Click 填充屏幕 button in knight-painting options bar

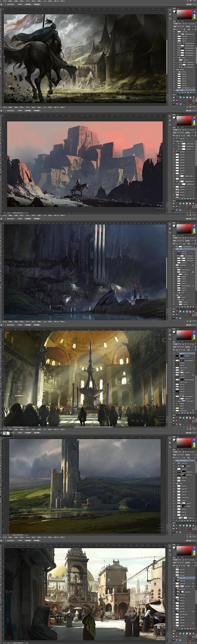tap(37, 4)
